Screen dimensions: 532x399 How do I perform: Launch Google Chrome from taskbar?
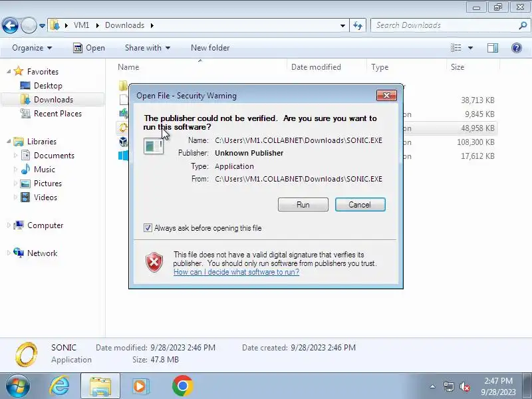click(x=182, y=386)
